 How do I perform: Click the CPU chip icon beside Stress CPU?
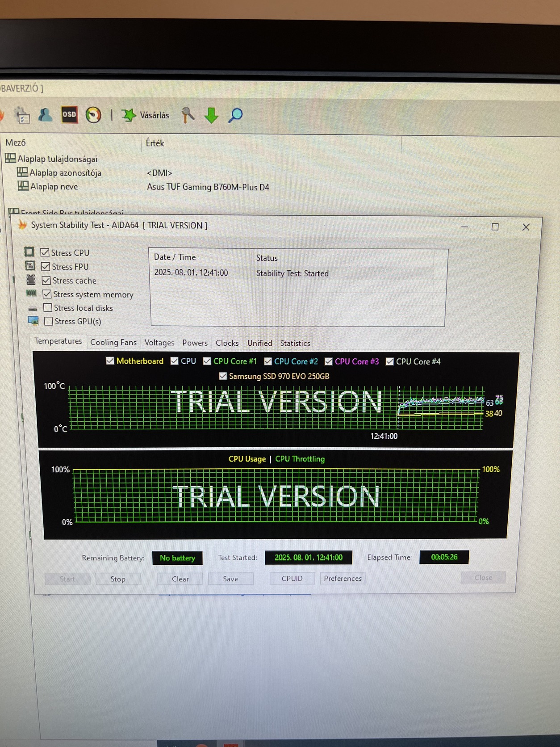coord(29,252)
